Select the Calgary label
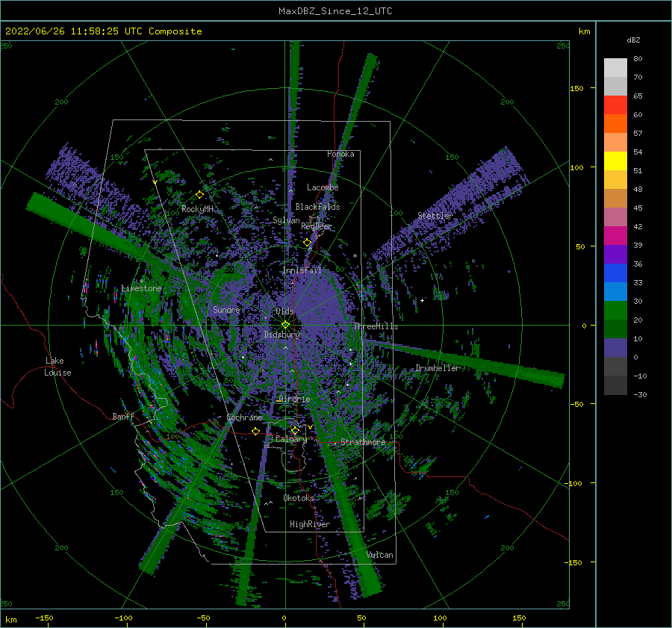This screenshot has height=628, width=672. [291, 439]
